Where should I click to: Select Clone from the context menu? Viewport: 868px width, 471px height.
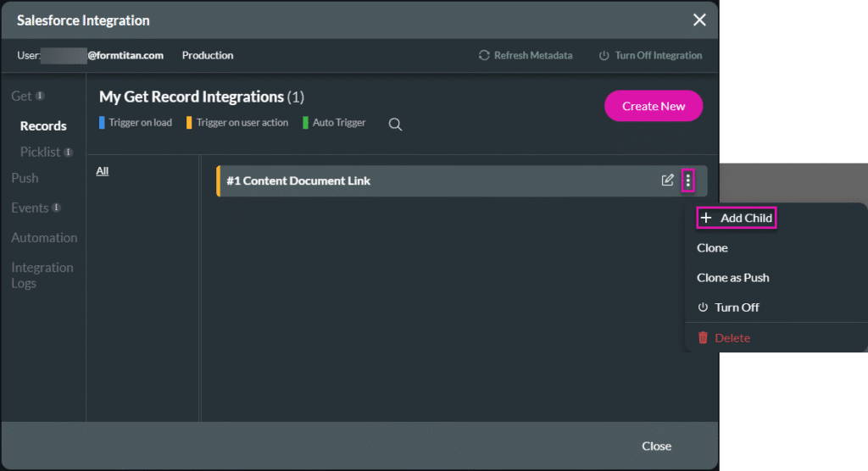click(712, 248)
